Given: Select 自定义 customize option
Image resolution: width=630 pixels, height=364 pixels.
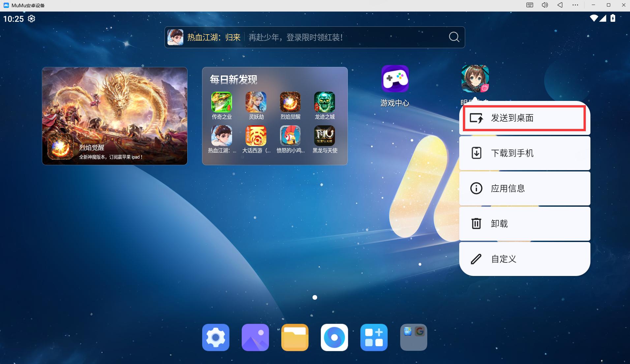Looking at the screenshot, I should point(524,259).
